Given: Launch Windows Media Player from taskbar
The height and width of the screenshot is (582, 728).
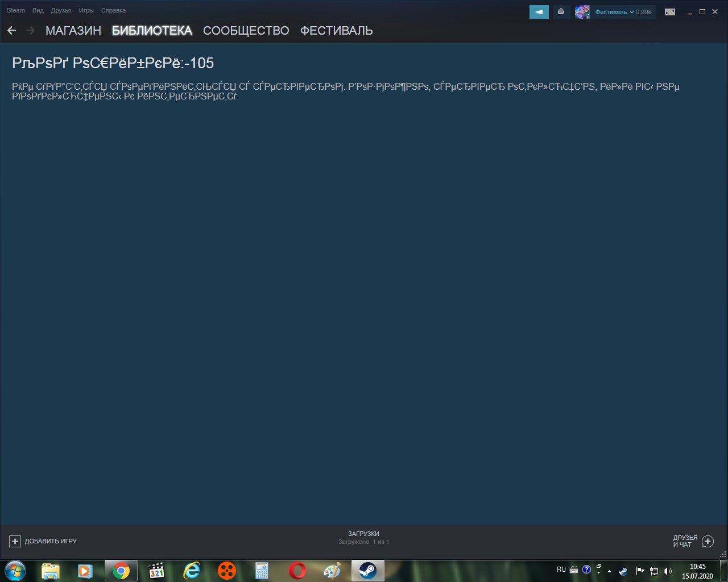Looking at the screenshot, I should [x=85, y=571].
